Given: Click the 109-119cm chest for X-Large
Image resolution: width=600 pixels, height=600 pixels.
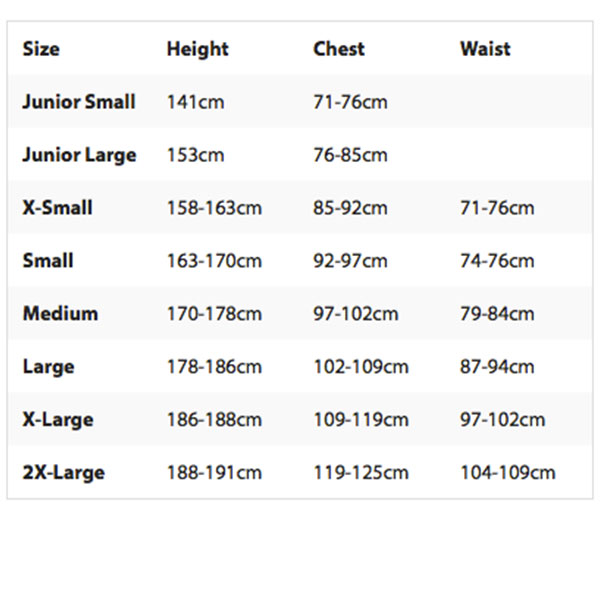Looking at the screenshot, I should [x=361, y=420].
